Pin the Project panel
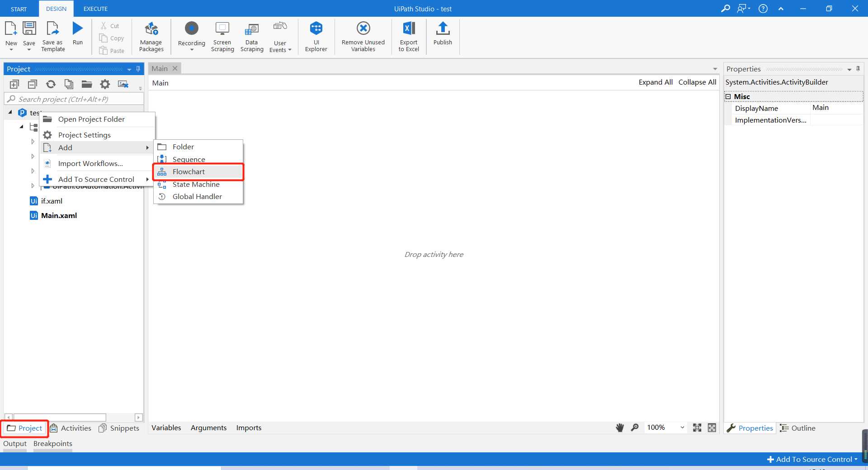 click(x=138, y=69)
